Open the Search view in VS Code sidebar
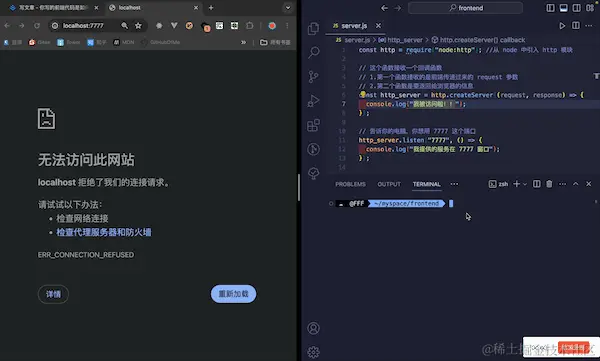The height and width of the screenshot is (361, 600). [313, 52]
